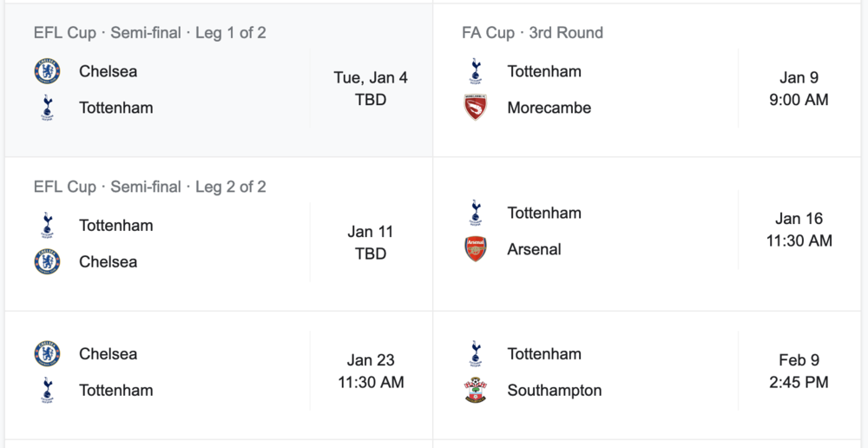Click EFL Cup Semi-final Leg 1 header

(150, 33)
